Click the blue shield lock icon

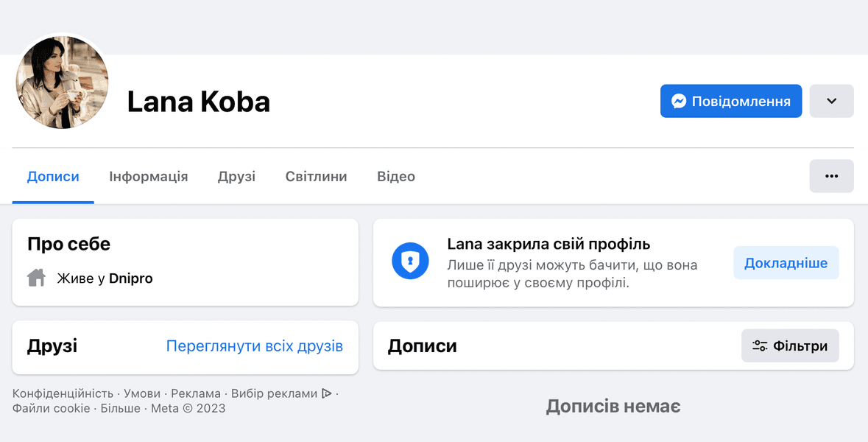[410, 261]
